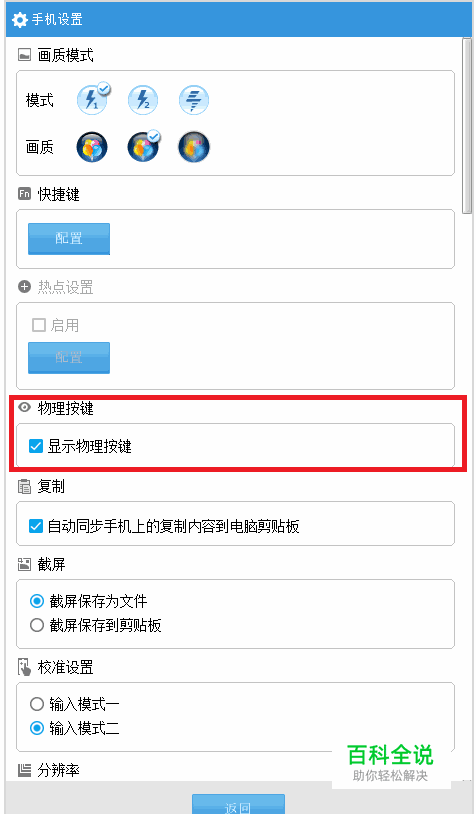Click the vertical scrollbar thumb
Viewport: 476px width, 814px height.
coord(467,125)
